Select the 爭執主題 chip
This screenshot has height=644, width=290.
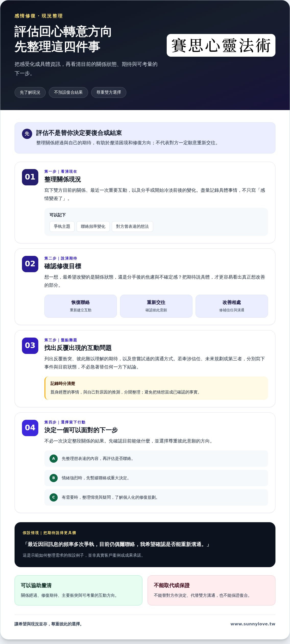[x=62, y=226]
